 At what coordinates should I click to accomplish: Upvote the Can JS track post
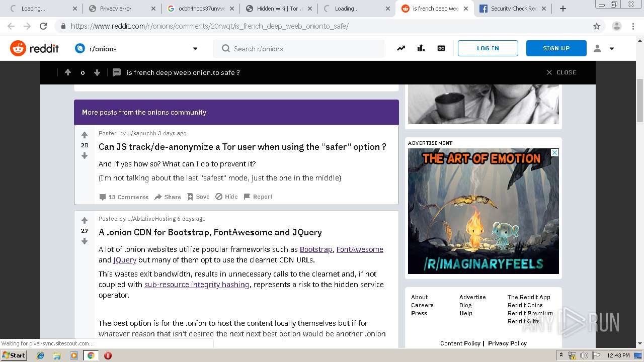[85, 135]
